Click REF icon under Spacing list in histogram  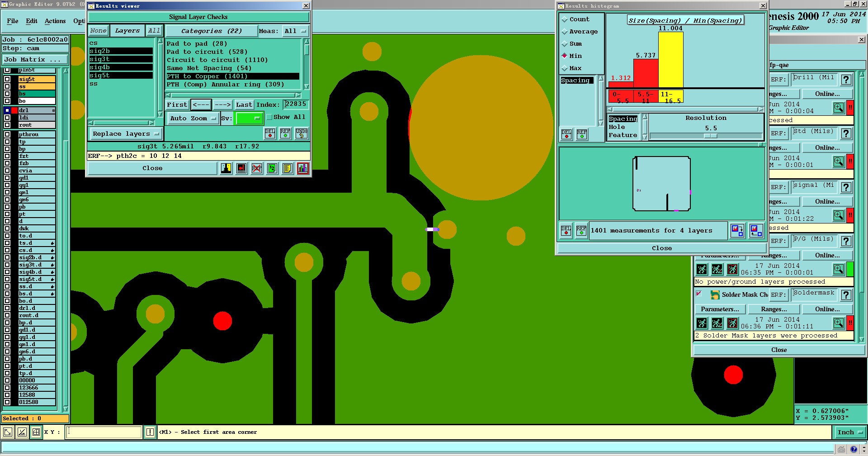point(582,134)
